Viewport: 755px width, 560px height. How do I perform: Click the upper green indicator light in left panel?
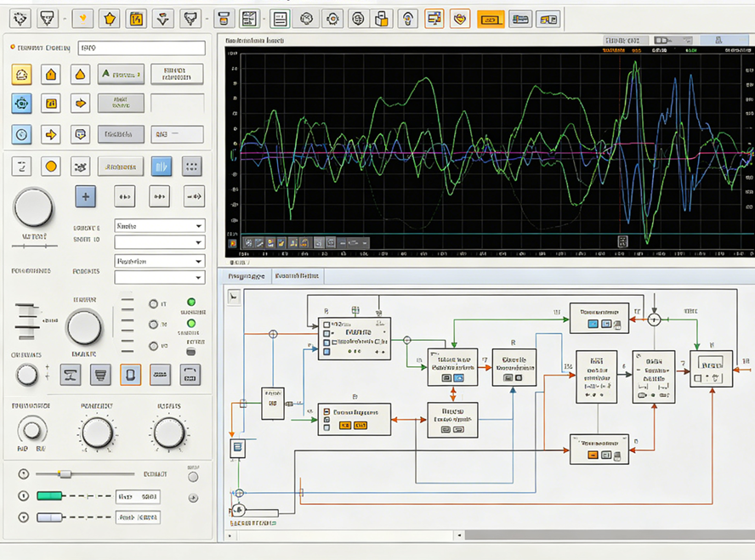pyautogui.click(x=191, y=303)
